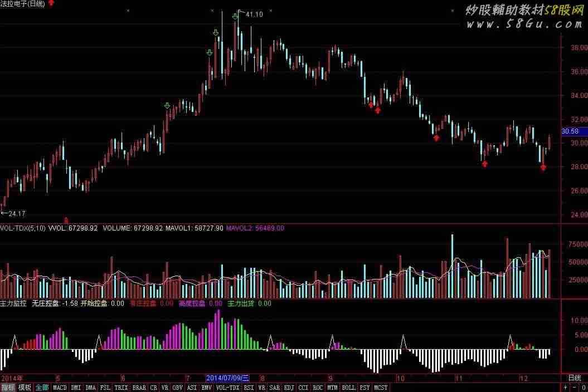Switch indicator to MACD
This screenshot has height=392, width=588.
coord(60,388)
